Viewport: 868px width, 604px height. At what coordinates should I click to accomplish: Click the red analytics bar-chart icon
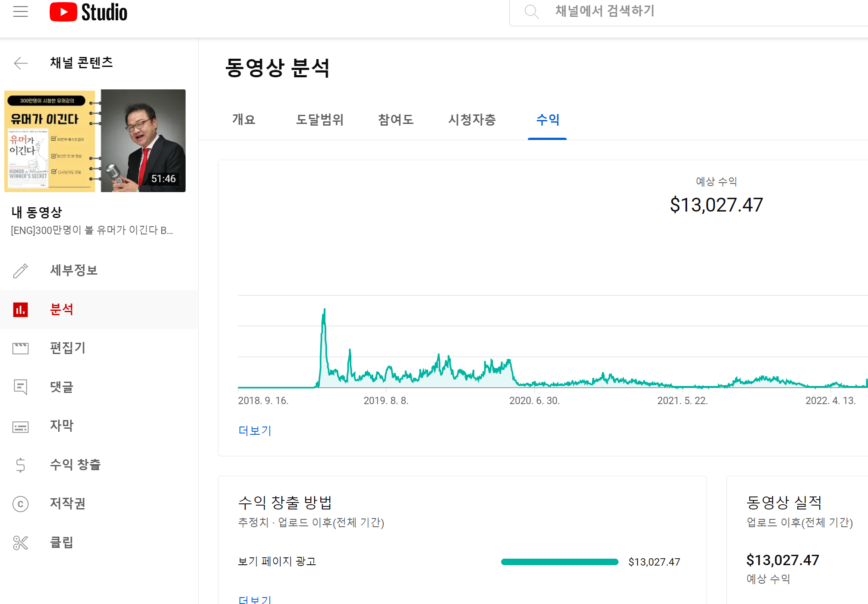20,310
